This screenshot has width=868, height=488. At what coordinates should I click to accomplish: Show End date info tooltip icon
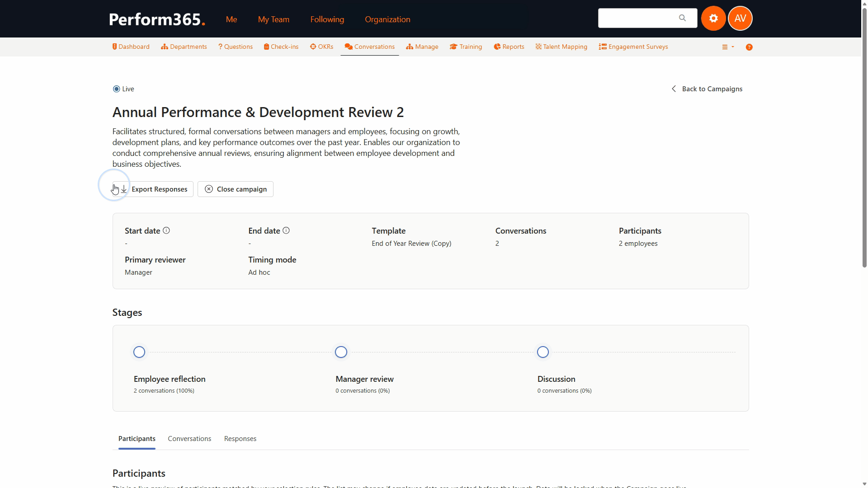[x=286, y=230]
